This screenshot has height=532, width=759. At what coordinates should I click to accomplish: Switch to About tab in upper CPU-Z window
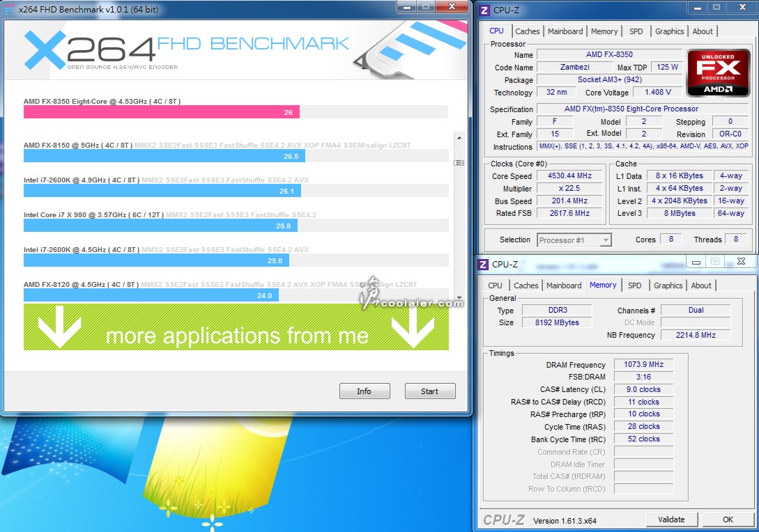pyautogui.click(x=703, y=31)
